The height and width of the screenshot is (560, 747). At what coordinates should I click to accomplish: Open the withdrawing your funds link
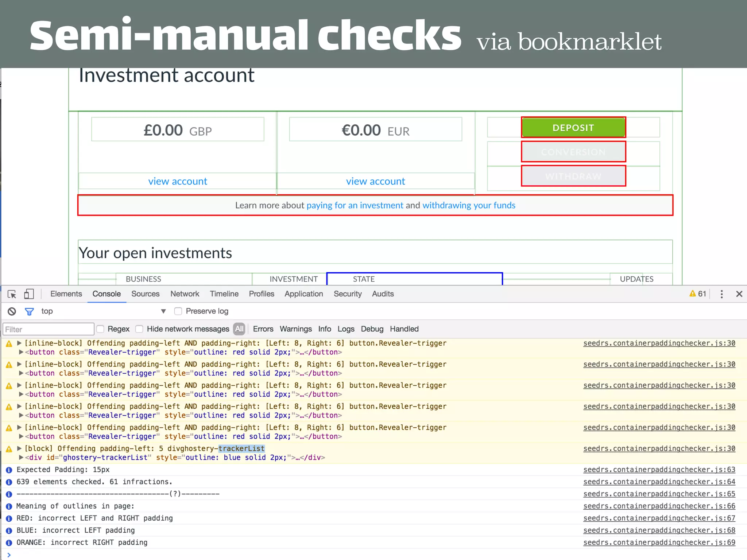pos(469,205)
